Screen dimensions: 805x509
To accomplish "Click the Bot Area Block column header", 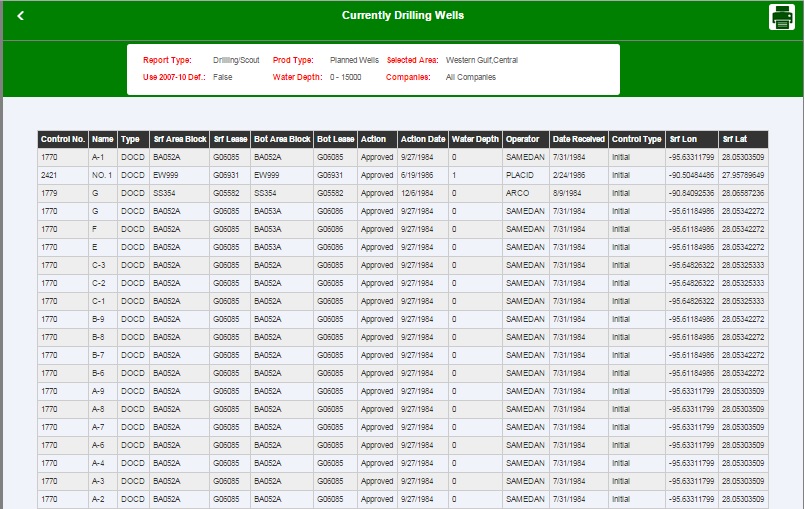I will [x=282, y=139].
